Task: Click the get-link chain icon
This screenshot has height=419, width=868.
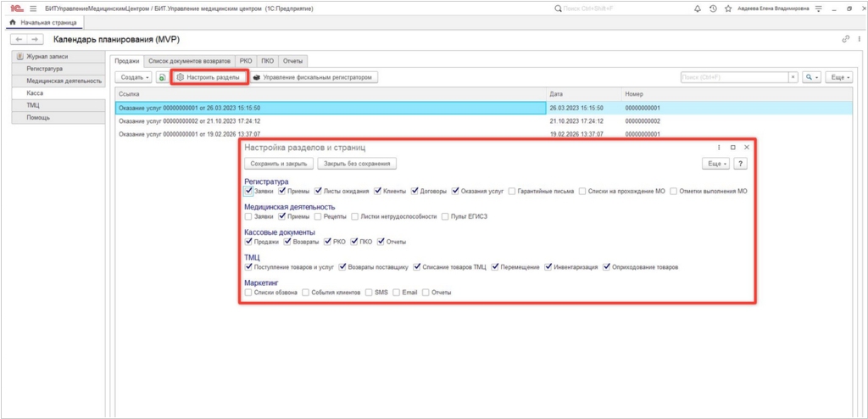Action: pos(845,39)
